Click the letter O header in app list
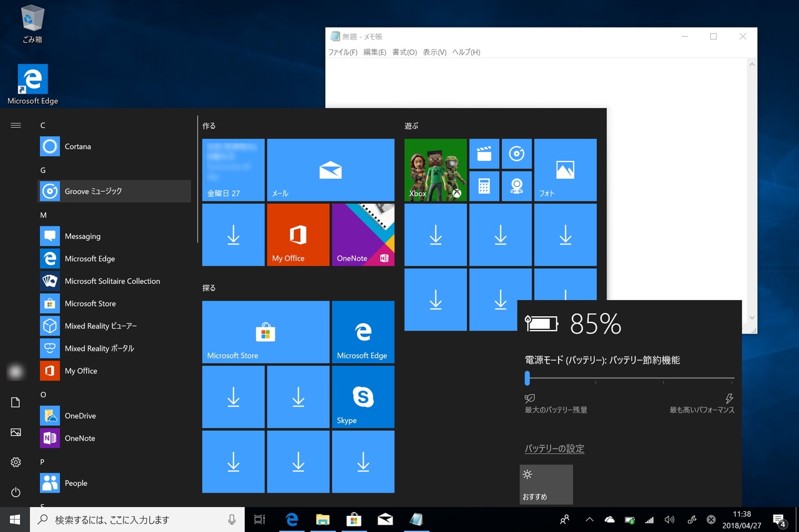Screen dimensions: 799x532 [43, 395]
